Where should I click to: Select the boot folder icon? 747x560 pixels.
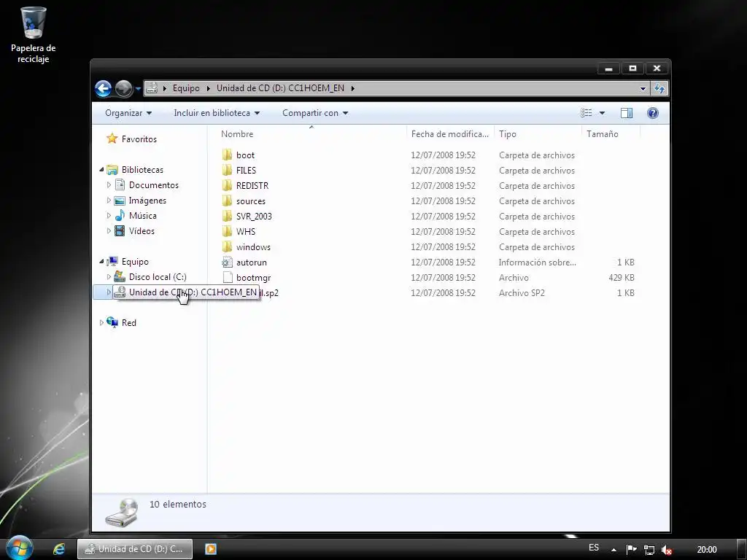[x=228, y=155]
